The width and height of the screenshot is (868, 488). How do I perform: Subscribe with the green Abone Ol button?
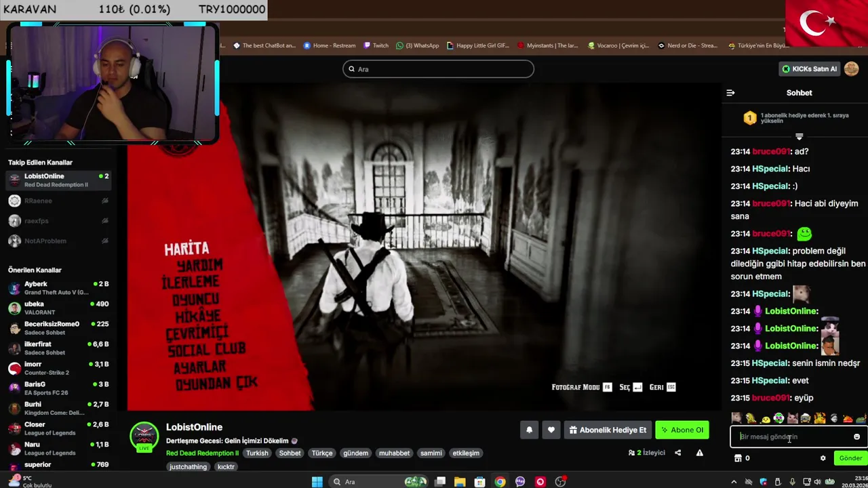point(682,430)
